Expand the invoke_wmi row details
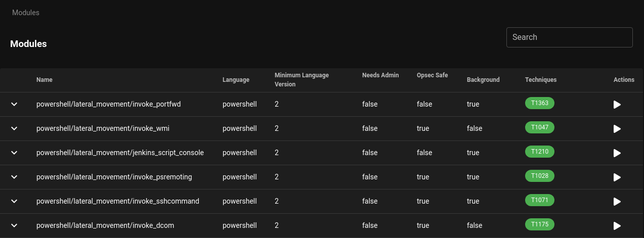This screenshot has height=238, width=644. [x=14, y=128]
